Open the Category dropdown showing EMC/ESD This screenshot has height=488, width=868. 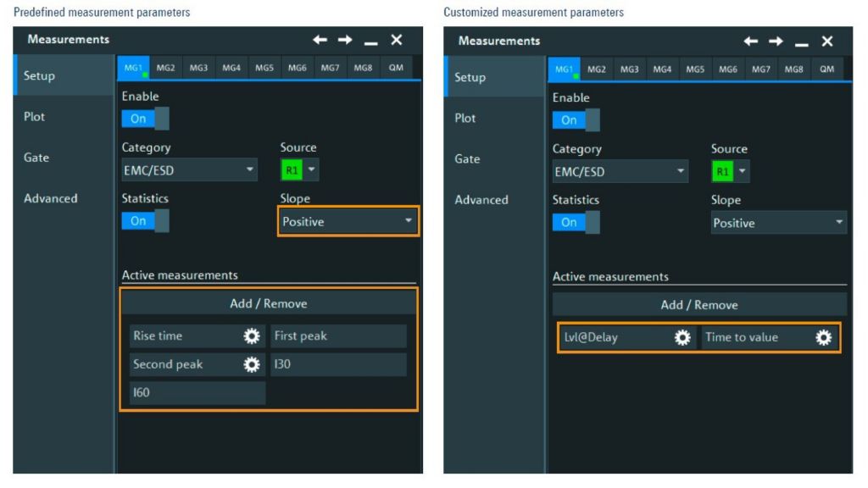[189, 169]
